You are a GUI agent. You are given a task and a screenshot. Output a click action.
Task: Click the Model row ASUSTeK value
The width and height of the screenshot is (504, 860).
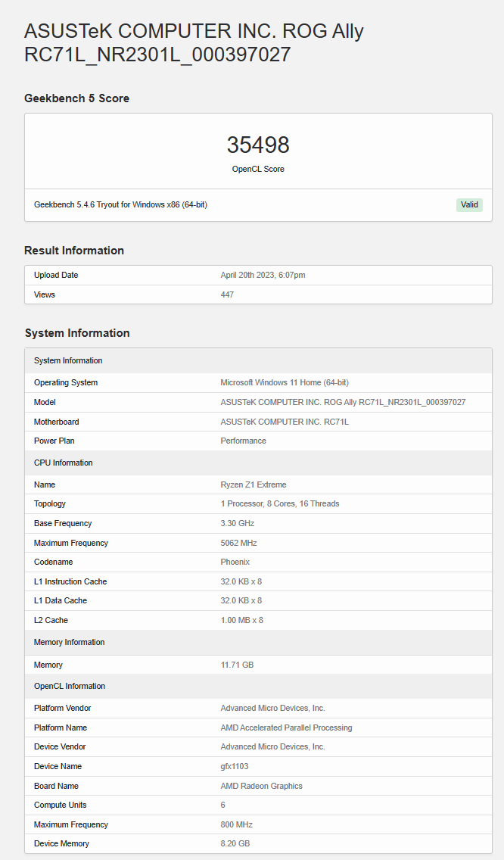343,402
